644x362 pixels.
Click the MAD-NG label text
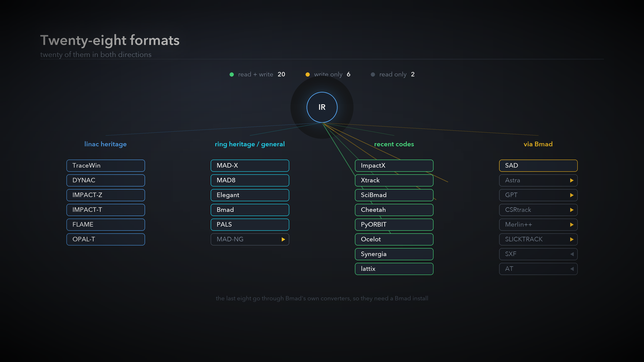(x=230, y=239)
